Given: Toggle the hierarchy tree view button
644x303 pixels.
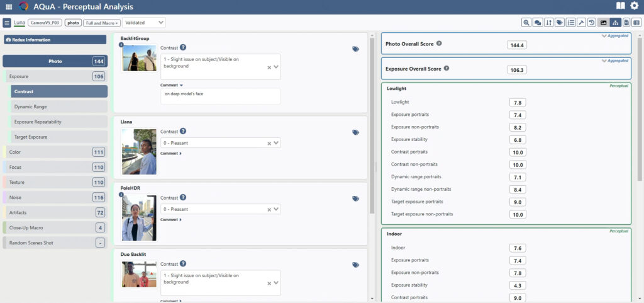Looking at the screenshot, I should pos(615,23).
